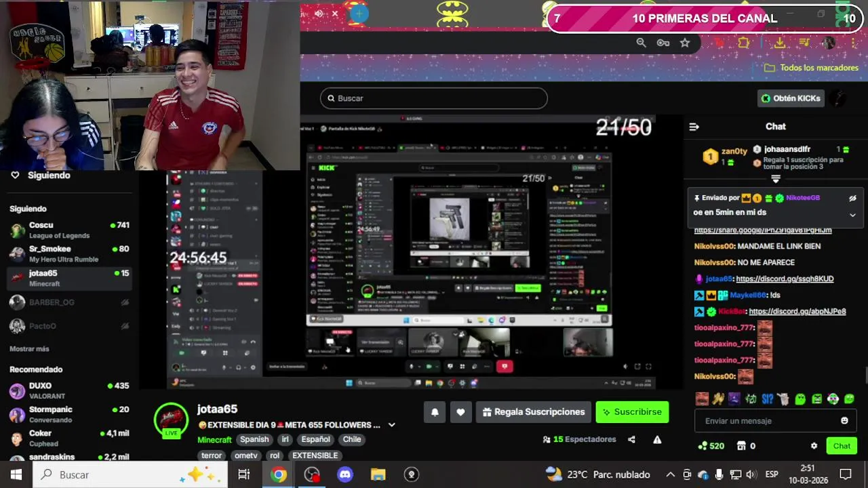Screen dimensions: 868x488
Task: Open the browser downloads icon
Action: tap(780, 43)
